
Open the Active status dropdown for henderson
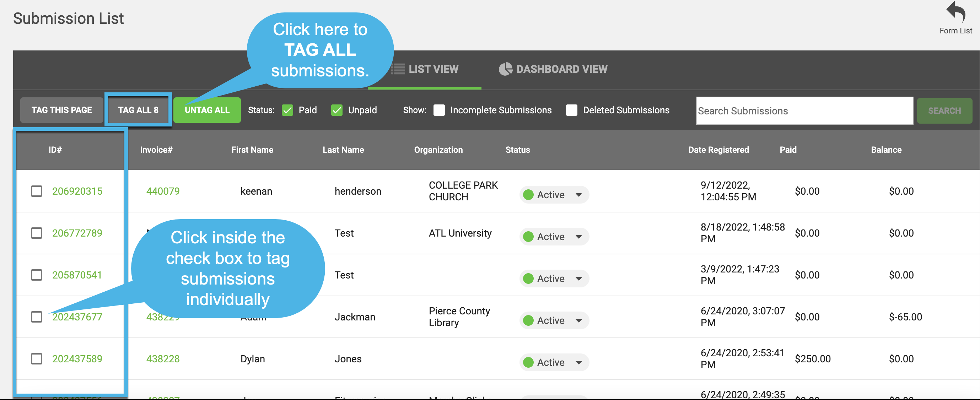[x=554, y=195]
